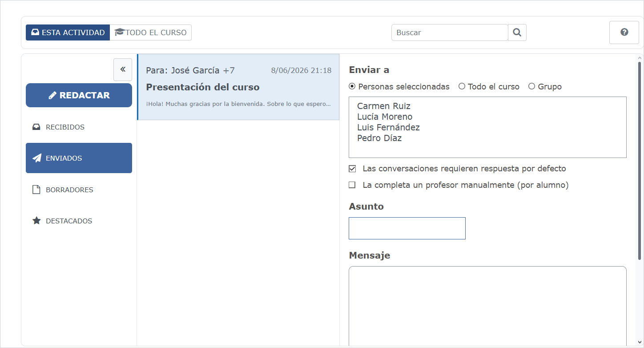Click the pencil icon on Redactar

(52, 95)
